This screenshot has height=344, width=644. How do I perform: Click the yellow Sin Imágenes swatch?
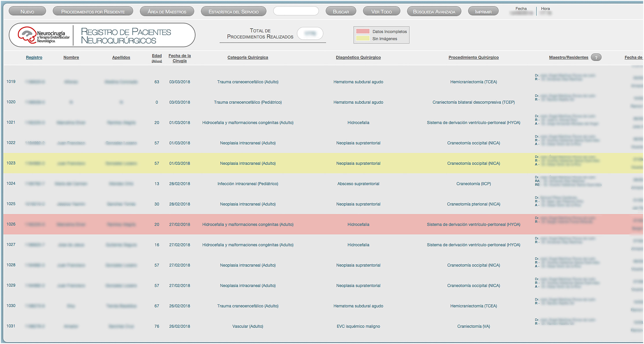(362, 39)
